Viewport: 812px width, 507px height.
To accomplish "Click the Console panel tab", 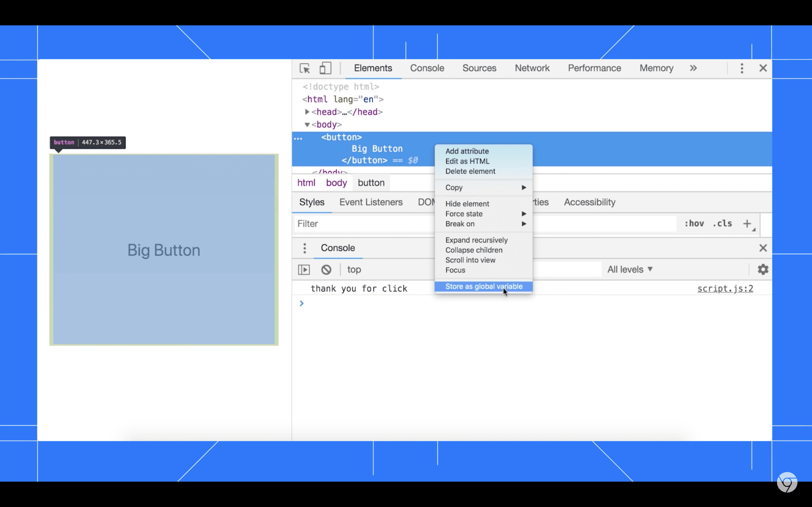I will 427,68.
